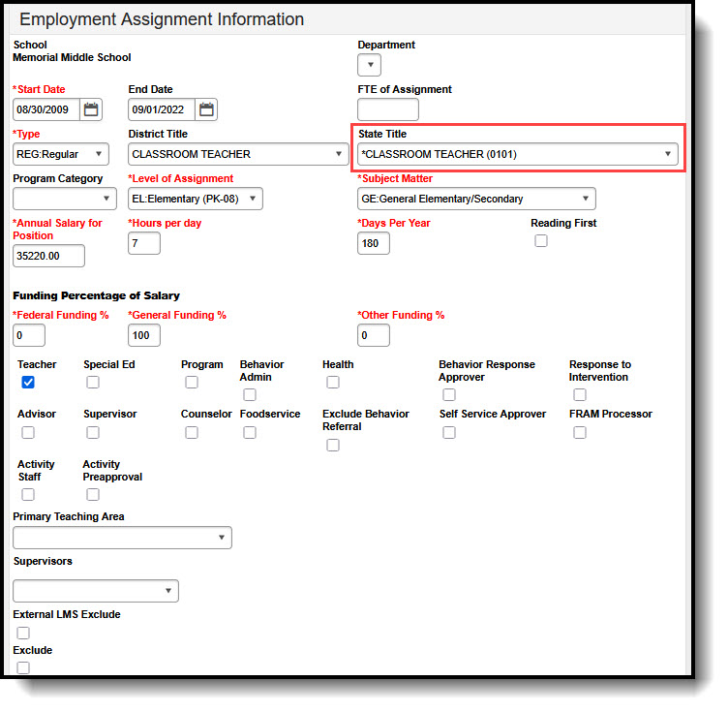Viewport: 728px width, 712px height.
Task: Check the Health checkbox
Action: click(x=333, y=383)
